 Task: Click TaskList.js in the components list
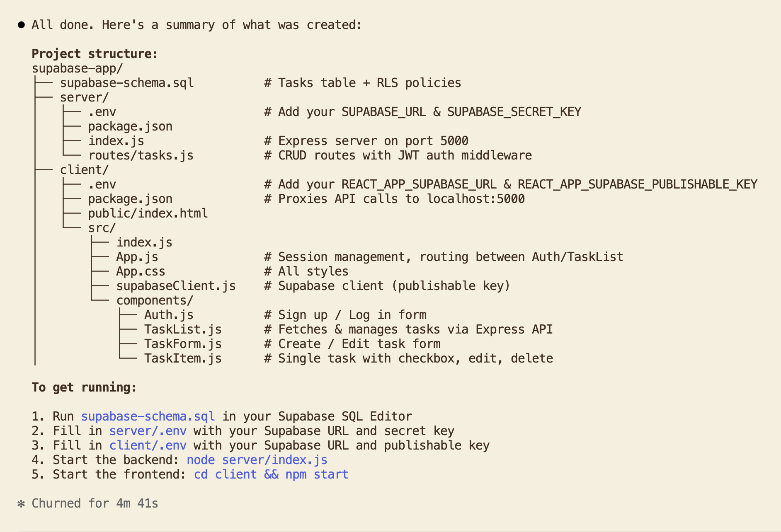point(183,329)
